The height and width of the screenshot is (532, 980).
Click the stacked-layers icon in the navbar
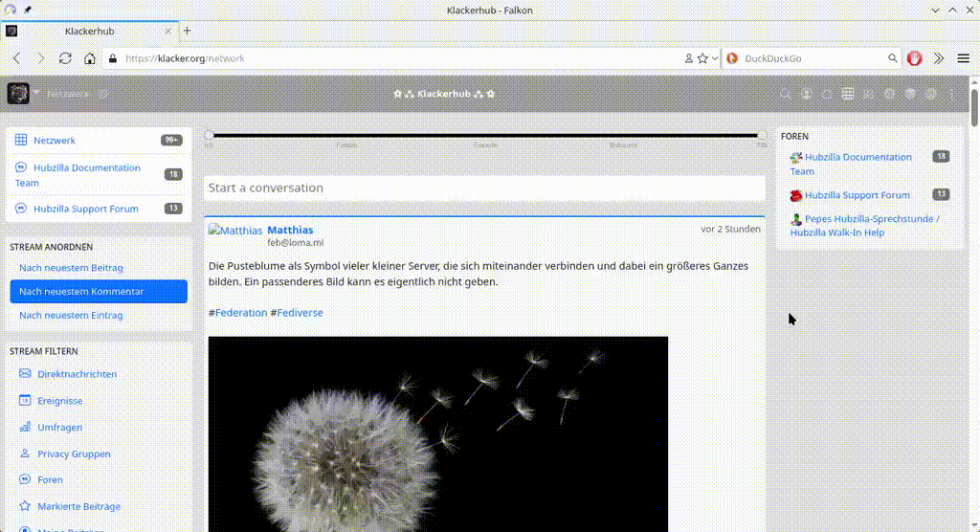point(910,94)
